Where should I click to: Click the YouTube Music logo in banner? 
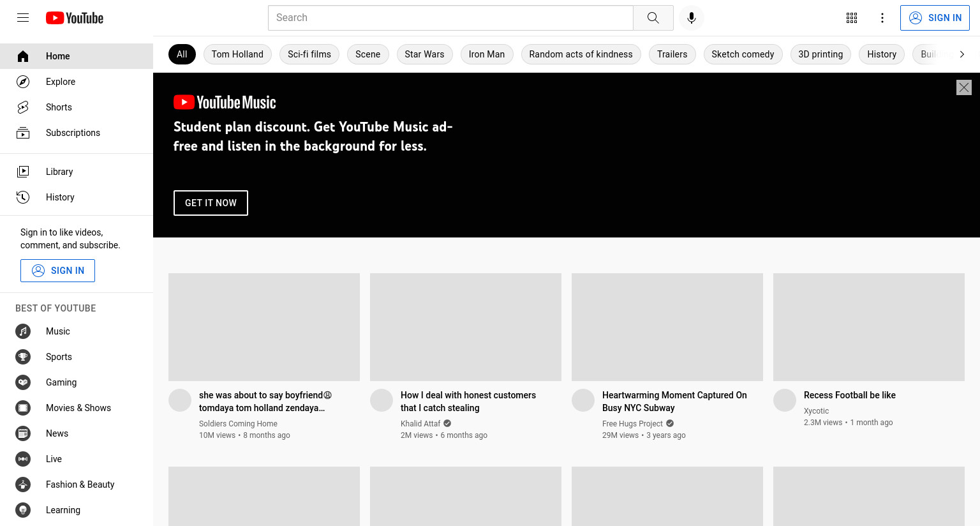pyautogui.click(x=225, y=102)
